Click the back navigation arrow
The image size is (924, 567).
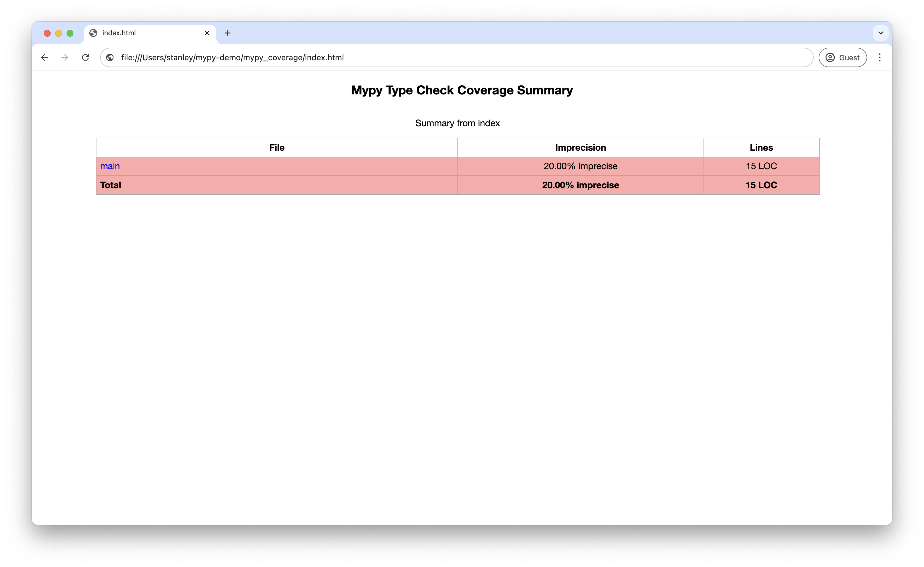tap(45, 57)
